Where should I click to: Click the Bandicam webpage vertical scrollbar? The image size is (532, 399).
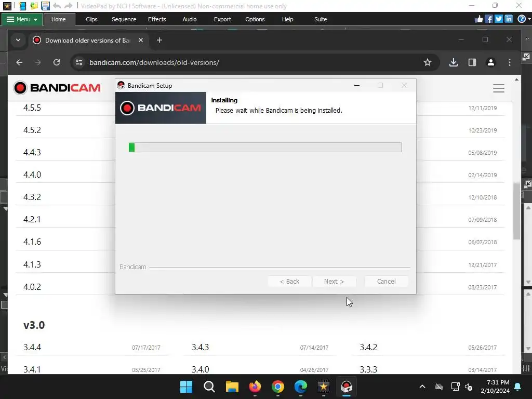[516, 210]
